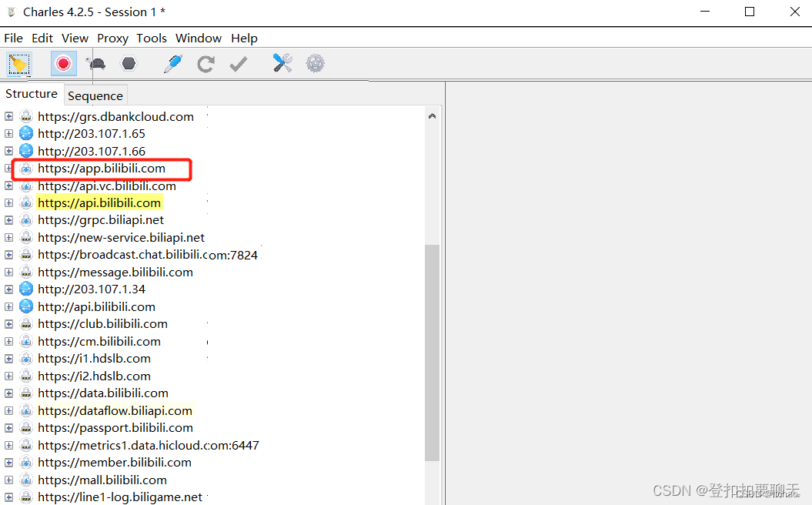Screen dimensions: 812x505
Task: Open the File menu
Action: click(x=13, y=38)
